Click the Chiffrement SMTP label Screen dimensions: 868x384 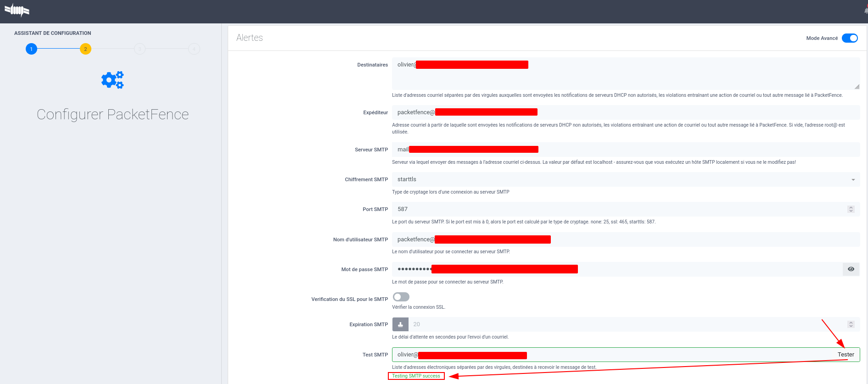point(366,179)
